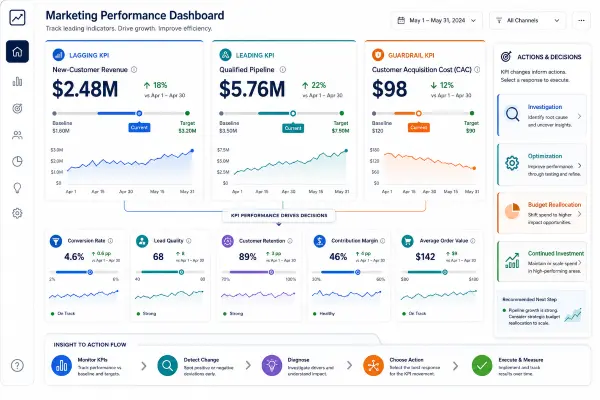This screenshot has height=400, width=600.
Task: Open the Budget Reallocation action card
Action: tap(542, 213)
